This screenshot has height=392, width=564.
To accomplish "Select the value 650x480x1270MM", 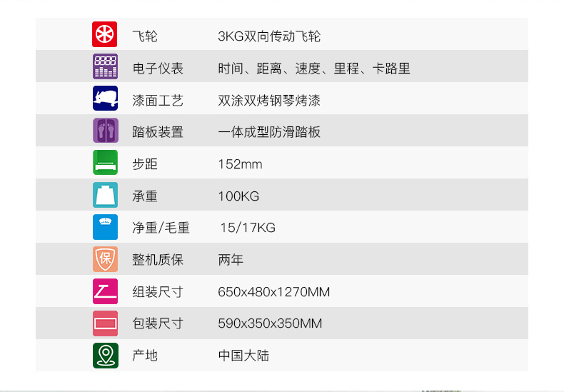I will pos(273,291).
